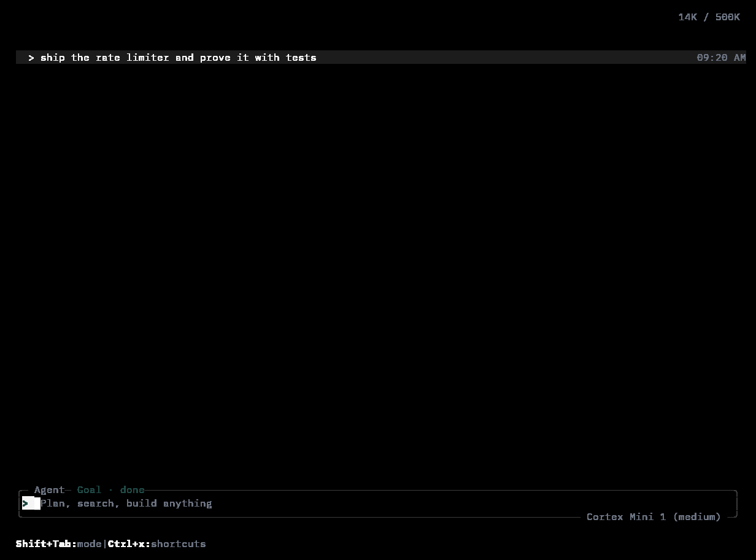
Task: Click the prompt chevron in input box
Action: tap(25, 504)
